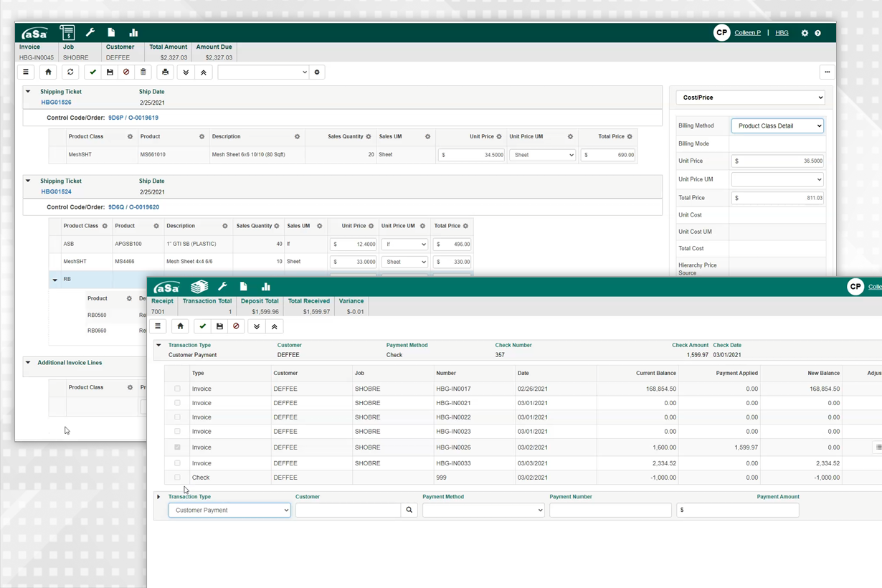Click the home icon in receipt toolbar
Viewport: 882px width, 588px height.
click(180, 327)
